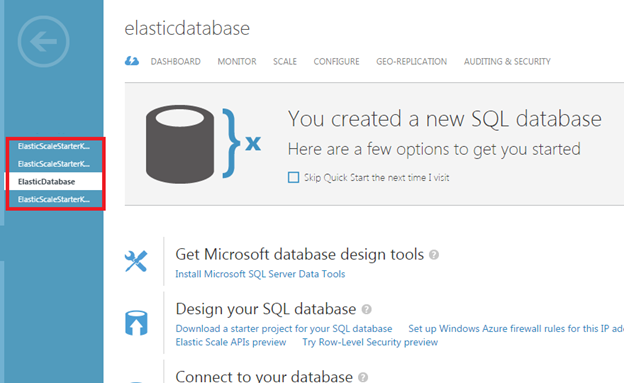Click the crossed tools icon

tap(136, 261)
